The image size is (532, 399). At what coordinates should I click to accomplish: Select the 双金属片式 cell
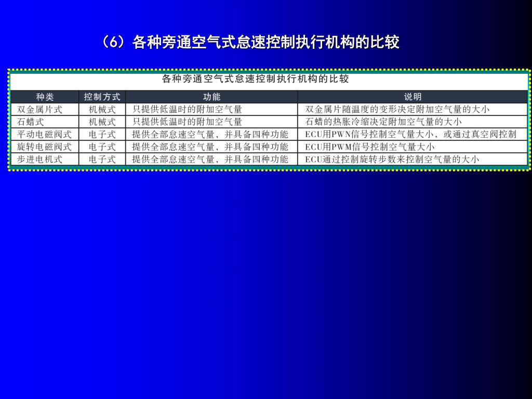(x=45, y=109)
